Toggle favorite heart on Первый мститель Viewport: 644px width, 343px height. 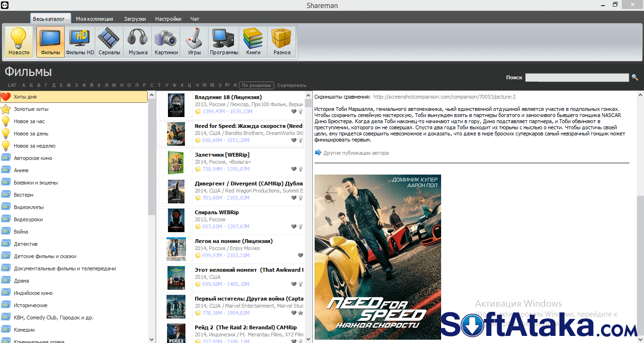293,313
